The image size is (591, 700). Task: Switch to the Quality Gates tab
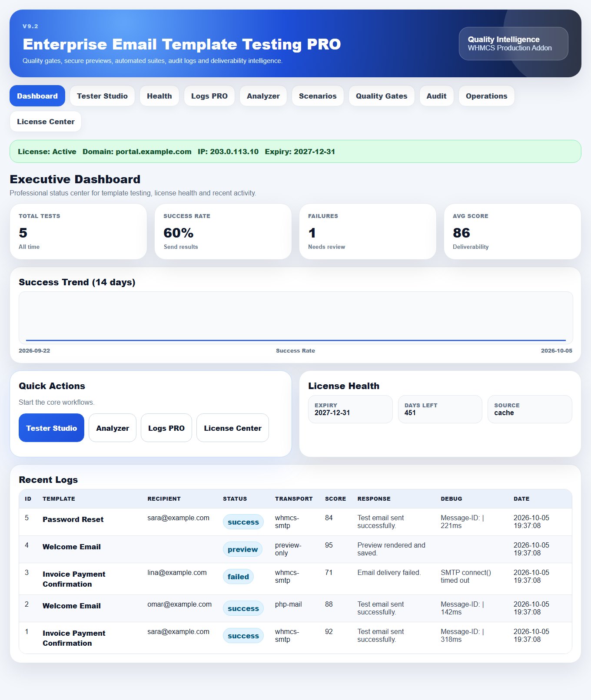coord(382,96)
